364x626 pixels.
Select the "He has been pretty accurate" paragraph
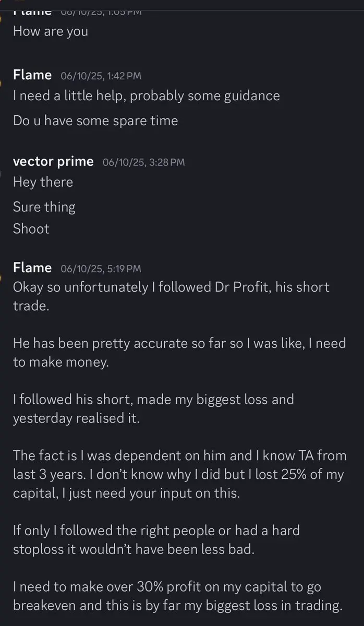(179, 353)
